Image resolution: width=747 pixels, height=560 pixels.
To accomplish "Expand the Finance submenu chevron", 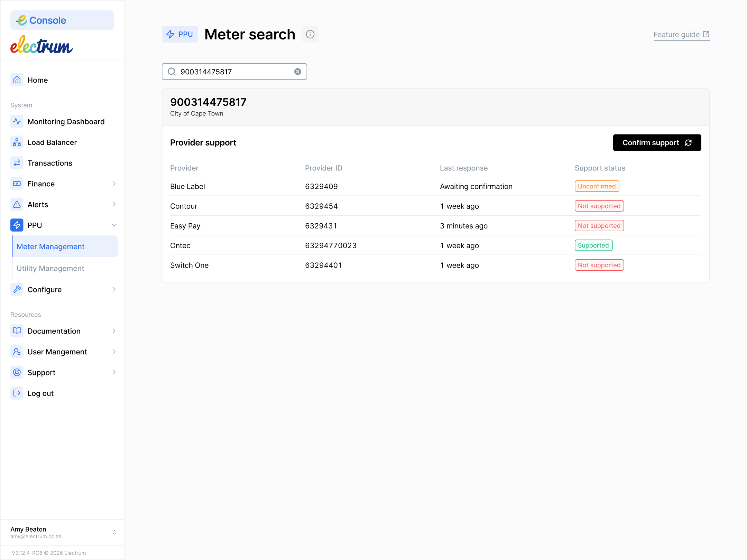I will (114, 184).
